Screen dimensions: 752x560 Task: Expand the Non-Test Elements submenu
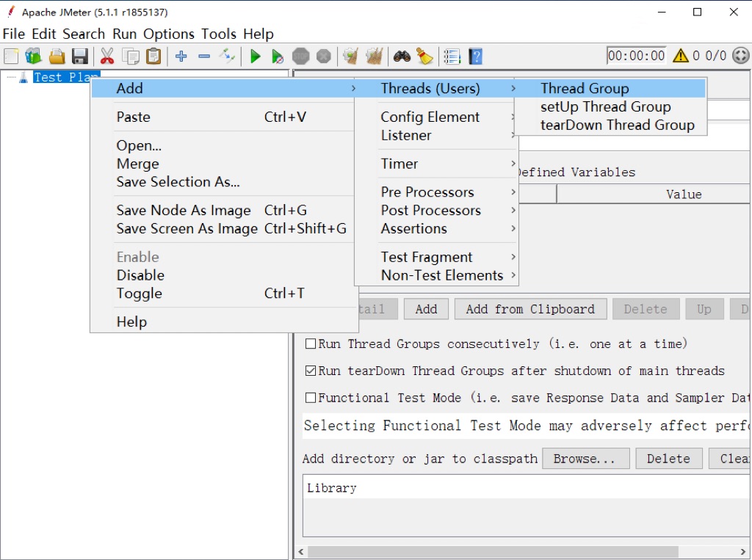[436, 275]
